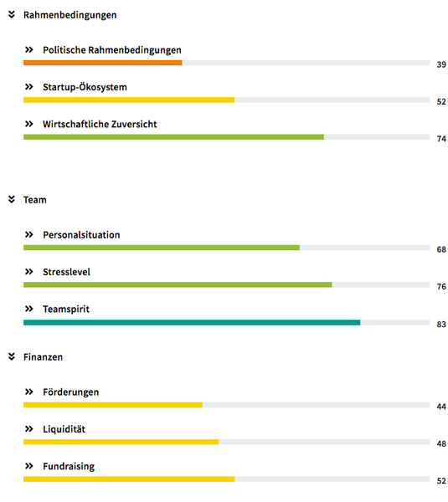Screen dimensions: 448x502
Task: Select the Rahmenbedingungen heading text
Action: tap(70, 15)
